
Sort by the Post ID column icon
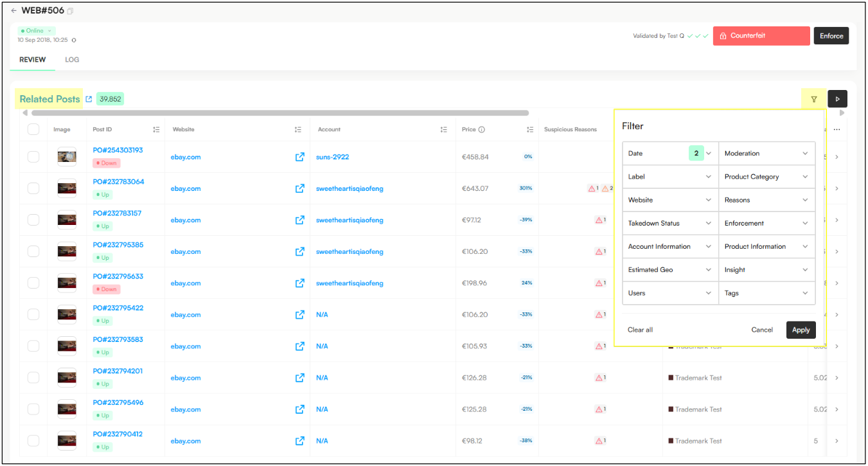pyautogui.click(x=156, y=129)
